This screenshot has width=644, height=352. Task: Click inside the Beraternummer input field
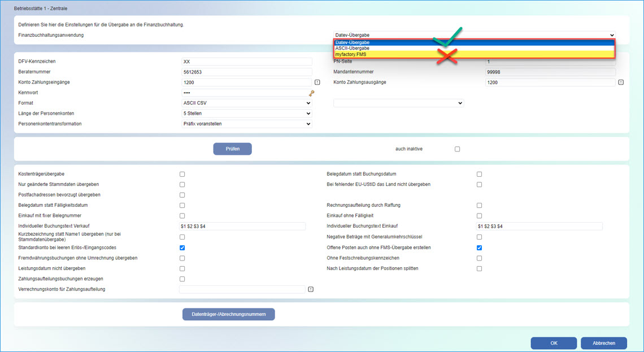246,72
